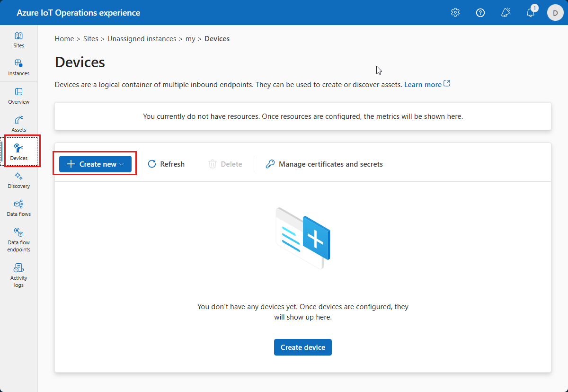Open Data flow endpoints page
This screenshot has width=568, height=392.
click(18, 240)
